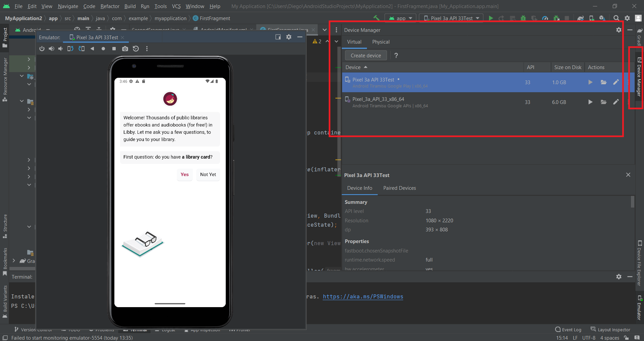Open emulator extended controls three-dot menu

click(147, 49)
